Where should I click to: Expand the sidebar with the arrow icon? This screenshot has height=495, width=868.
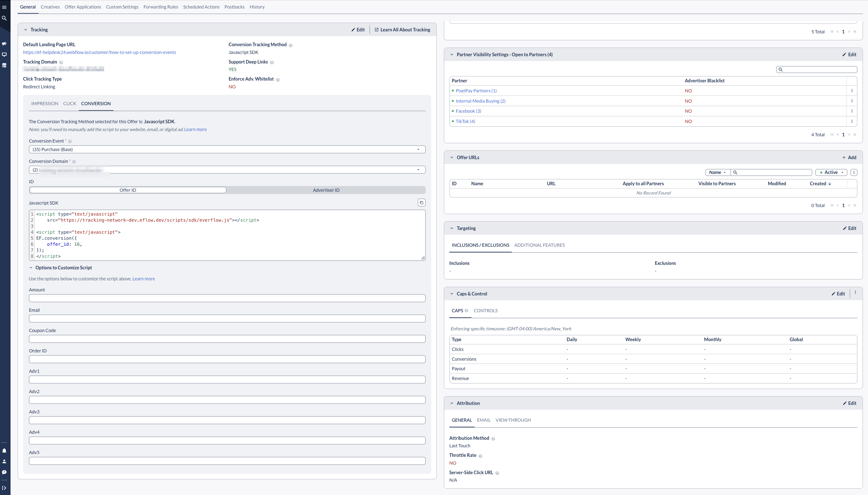(x=5, y=488)
